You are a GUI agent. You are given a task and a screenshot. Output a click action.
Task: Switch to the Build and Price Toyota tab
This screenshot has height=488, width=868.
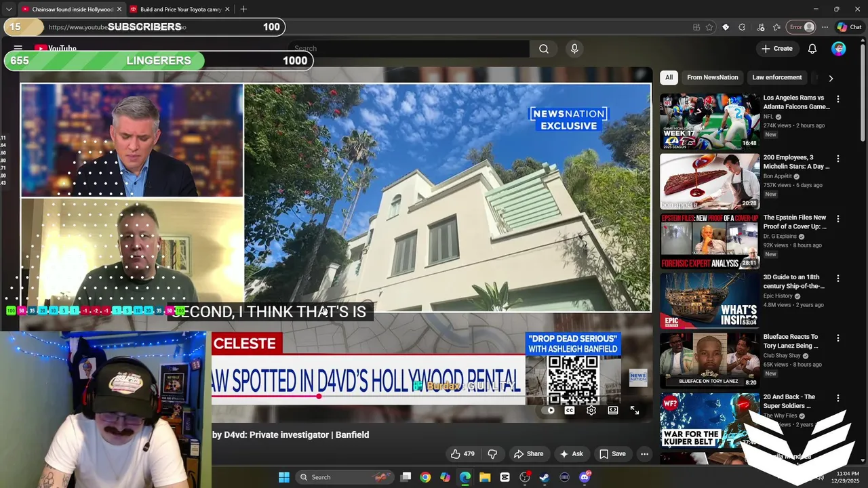pyautogui.click(x=180, y=9)
